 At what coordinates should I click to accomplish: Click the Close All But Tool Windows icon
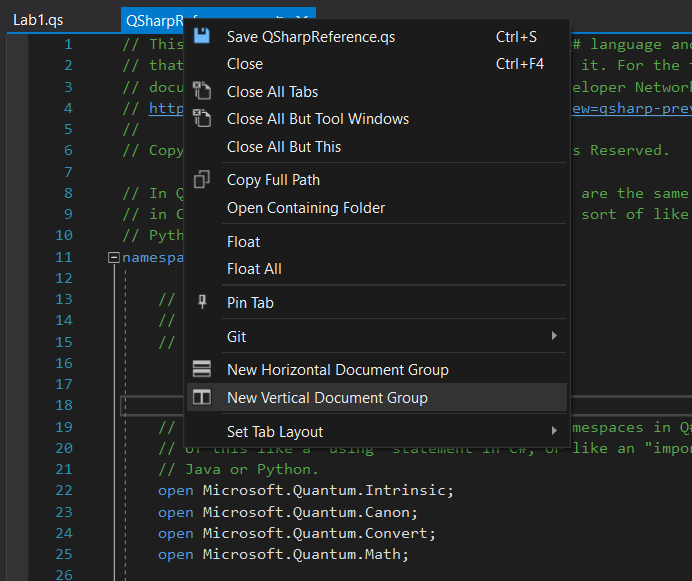point(202,119)
